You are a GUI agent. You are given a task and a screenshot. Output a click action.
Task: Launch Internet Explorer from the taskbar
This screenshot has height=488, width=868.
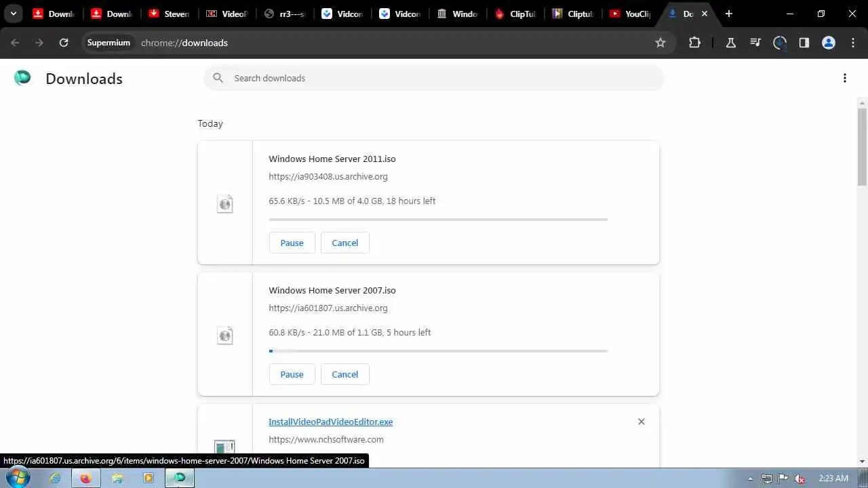(x=55, y=478)
